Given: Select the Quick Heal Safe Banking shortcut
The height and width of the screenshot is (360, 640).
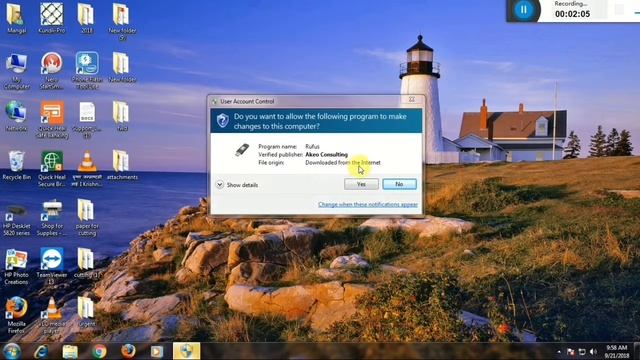Looking at the screenshot, I should [52, 120].
